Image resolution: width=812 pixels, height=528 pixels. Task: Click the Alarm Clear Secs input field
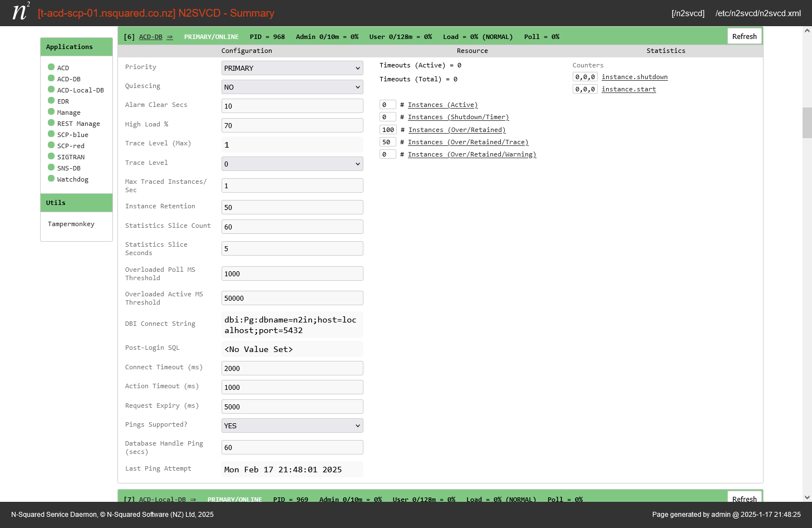(292, 106)
